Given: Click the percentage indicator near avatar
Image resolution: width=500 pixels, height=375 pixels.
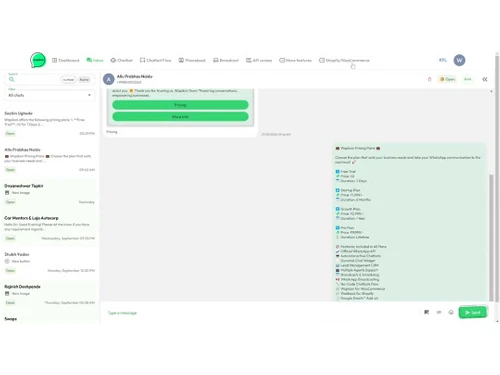Looking at the screenshot, I should (443, 60).
